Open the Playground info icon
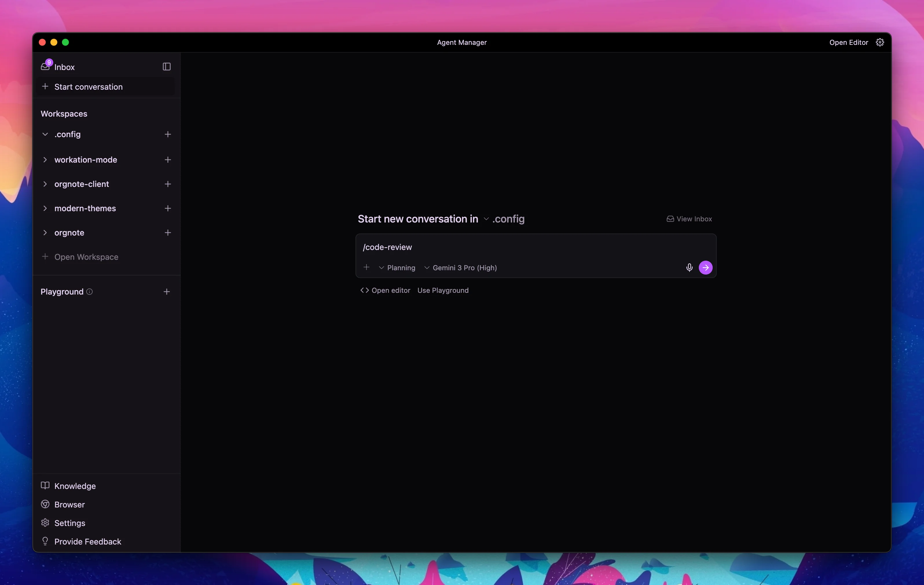This screenshot has width=924, height=585. point(89,292)
